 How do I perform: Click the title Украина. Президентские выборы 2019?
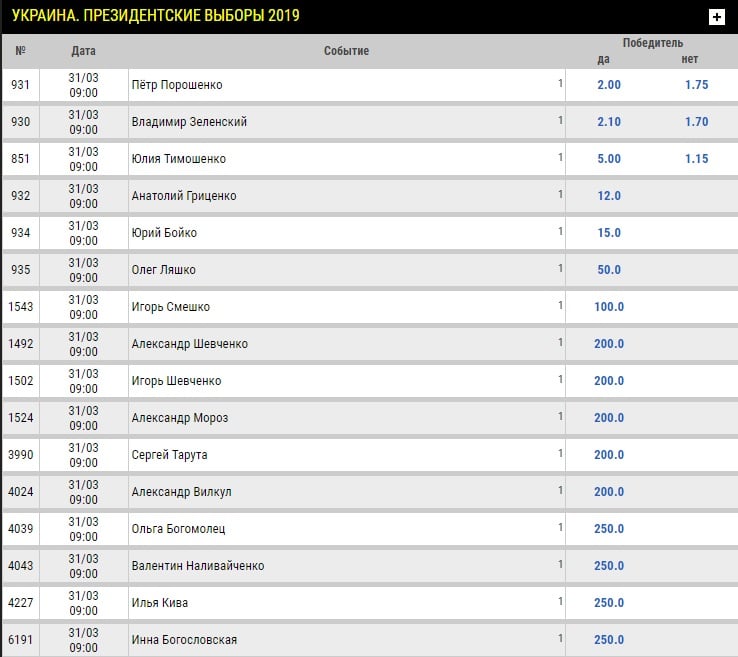(x=155, y=15)
